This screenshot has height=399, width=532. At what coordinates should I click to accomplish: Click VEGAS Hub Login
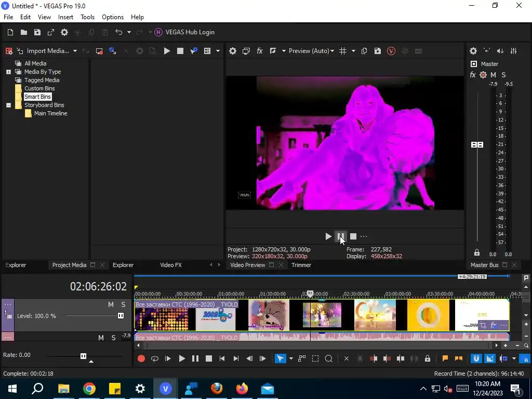click(x=184, y=32)
